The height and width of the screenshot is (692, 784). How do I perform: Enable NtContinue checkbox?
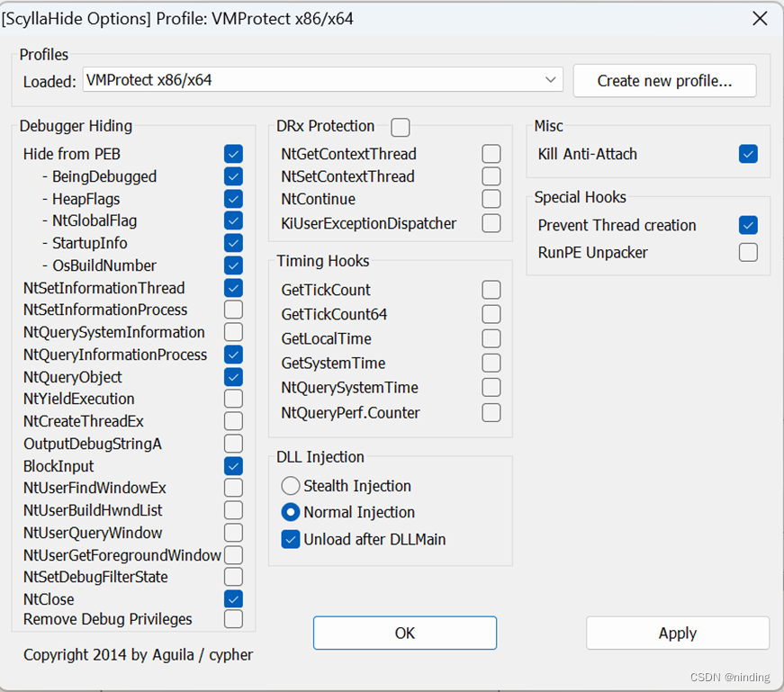point(491,199)
